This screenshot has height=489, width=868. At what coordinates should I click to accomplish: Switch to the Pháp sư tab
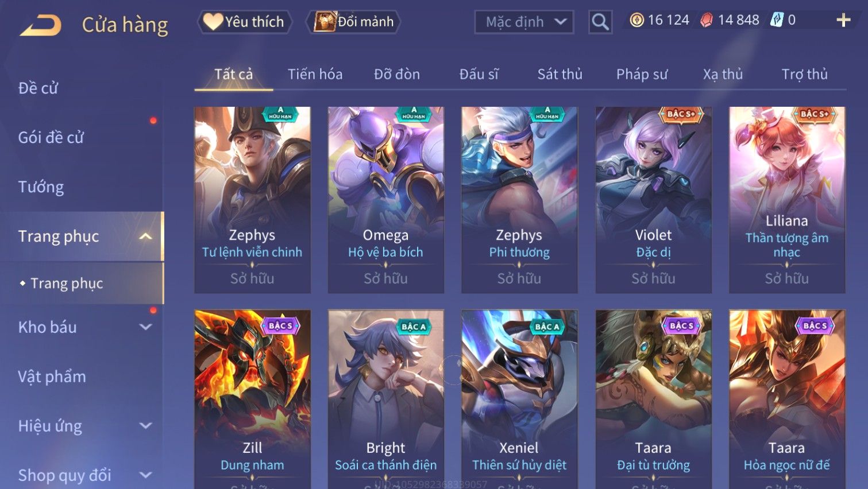(642, 74)
